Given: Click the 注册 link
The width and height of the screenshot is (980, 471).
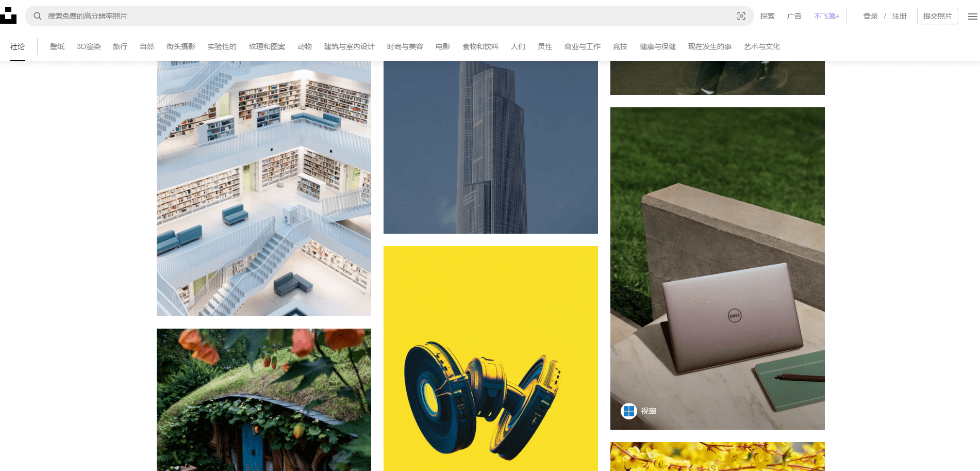Looking at the screenshot, I should (x=899, y=16).
